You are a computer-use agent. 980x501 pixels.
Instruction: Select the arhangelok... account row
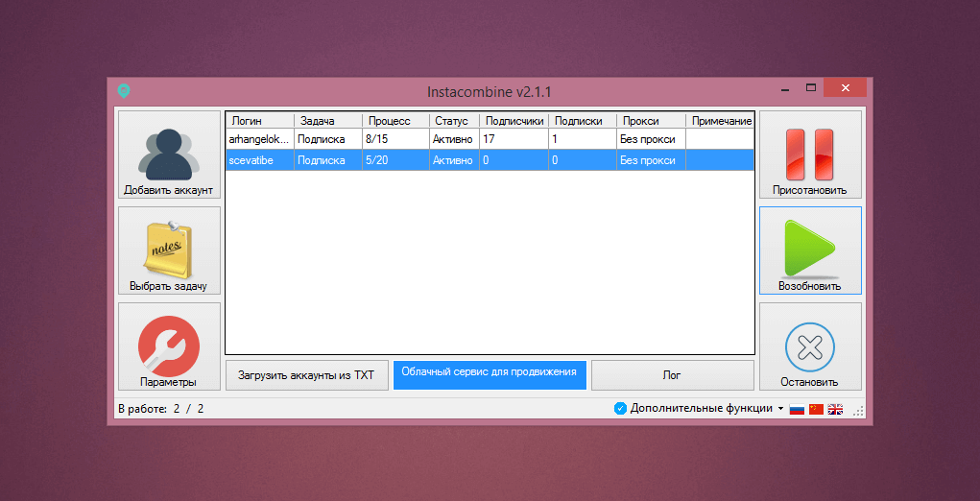click(490, 139)
